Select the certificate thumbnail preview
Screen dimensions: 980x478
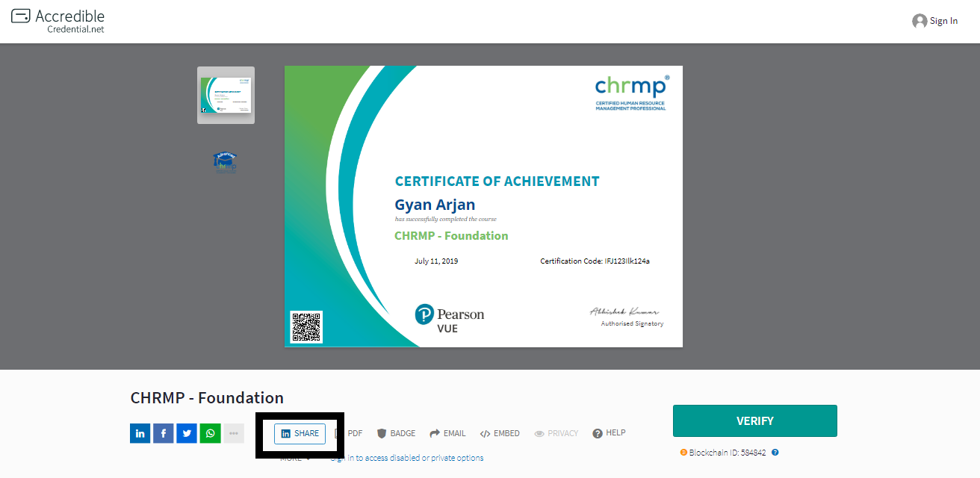click(226, 95)
